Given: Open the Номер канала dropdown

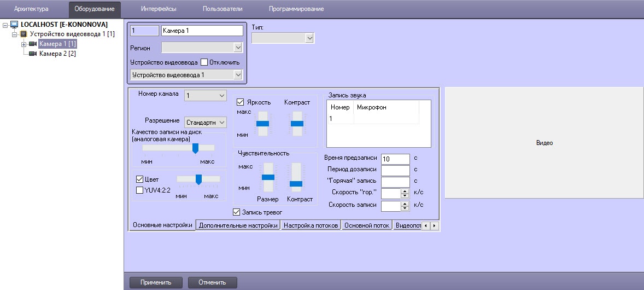Looking at the screenshot, I should point(205,96).
